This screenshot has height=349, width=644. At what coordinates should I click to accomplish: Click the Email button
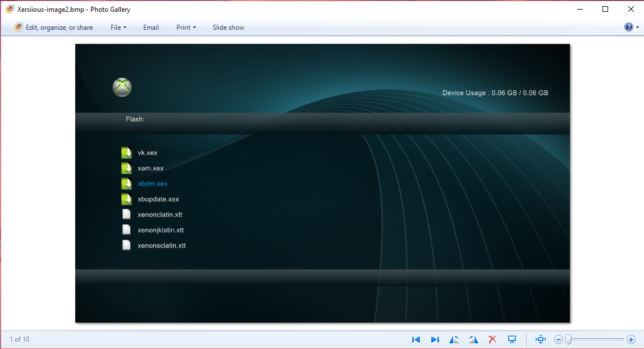click(x=150, y=27)
